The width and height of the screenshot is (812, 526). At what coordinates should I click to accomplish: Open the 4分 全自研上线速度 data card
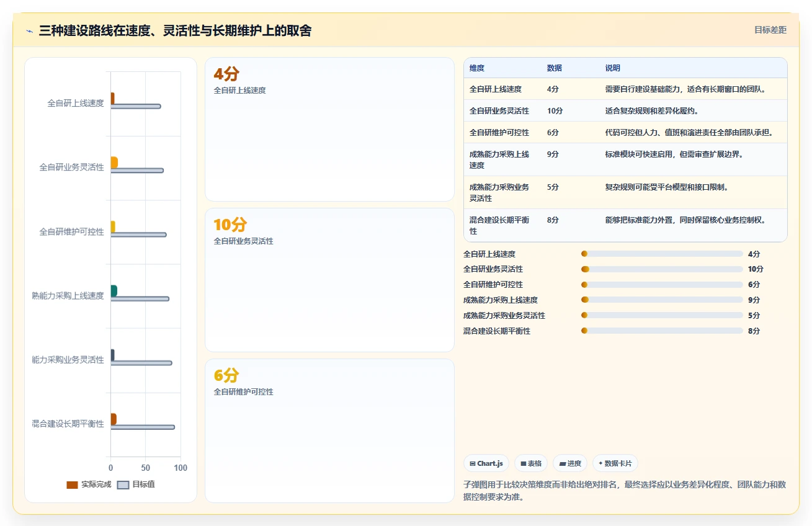click(x=329, y=130)
